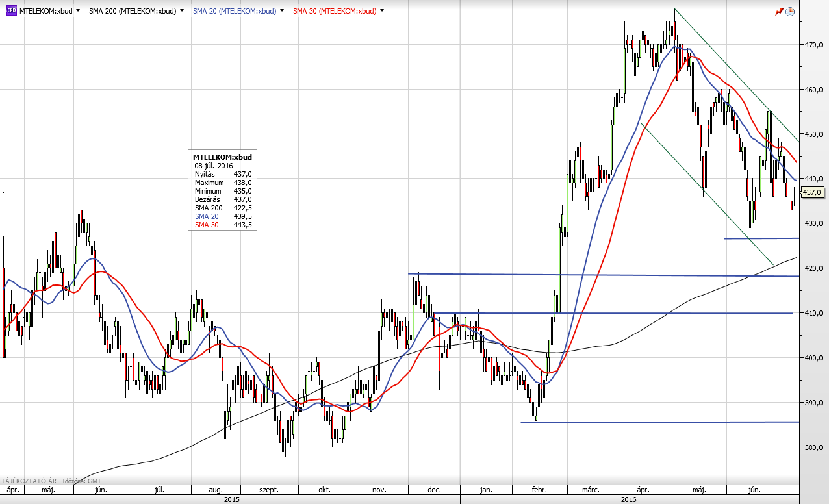Screen dimensions: 829x504
Task: Click the ápr. 2016 month label
Action: 643,490
